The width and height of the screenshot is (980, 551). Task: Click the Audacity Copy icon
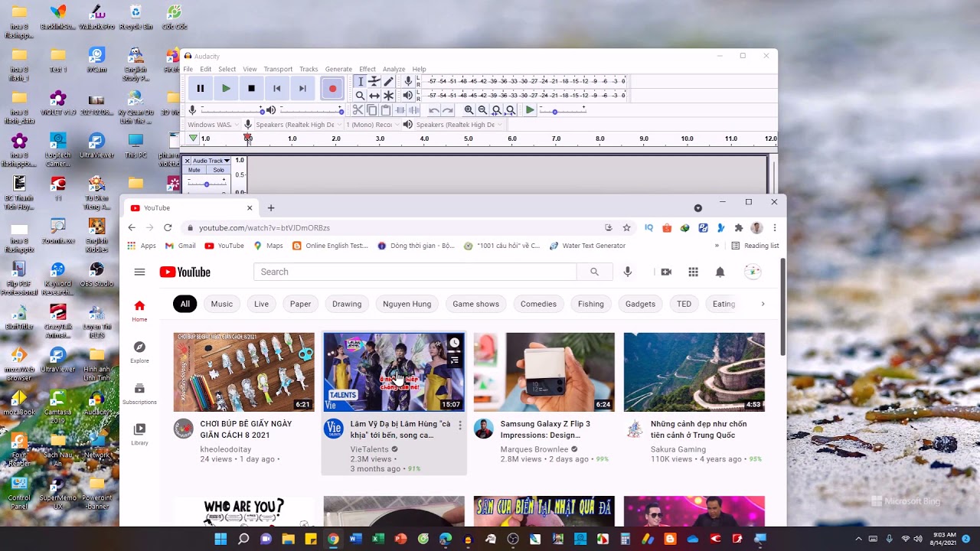click(x=372, y=110)
